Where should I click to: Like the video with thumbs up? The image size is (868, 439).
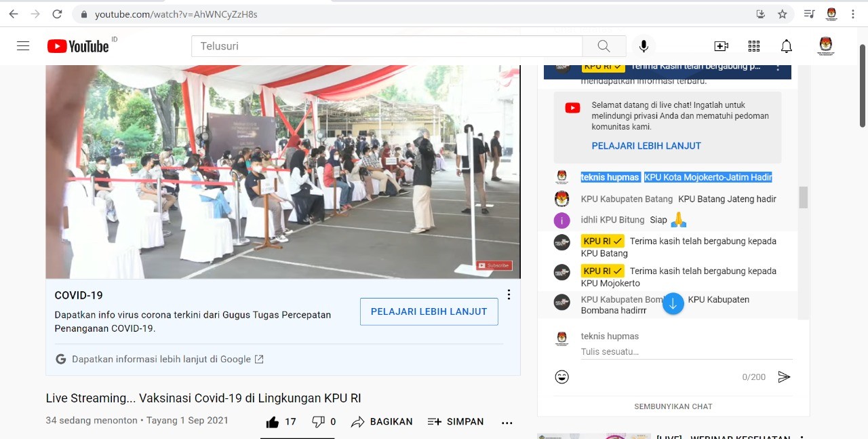click(x=273, y=422)
